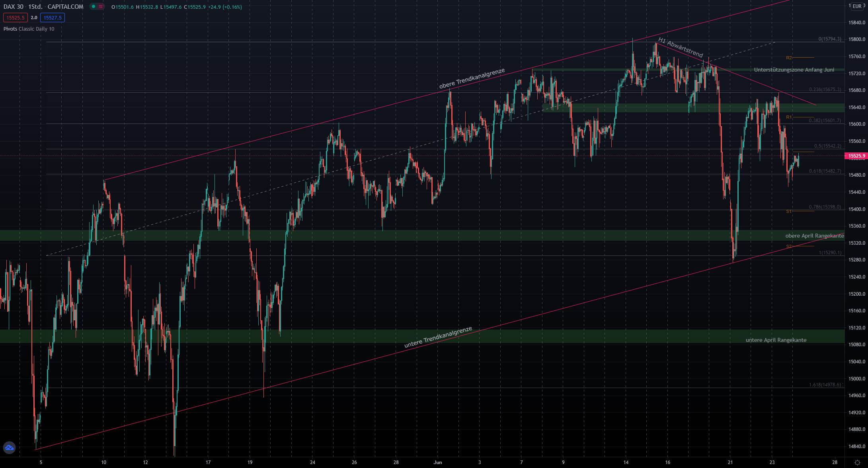The height and width of the screenshot is (468, 868).
Task: Click the DAX 30 symbol title
Action: coord(14,7)
